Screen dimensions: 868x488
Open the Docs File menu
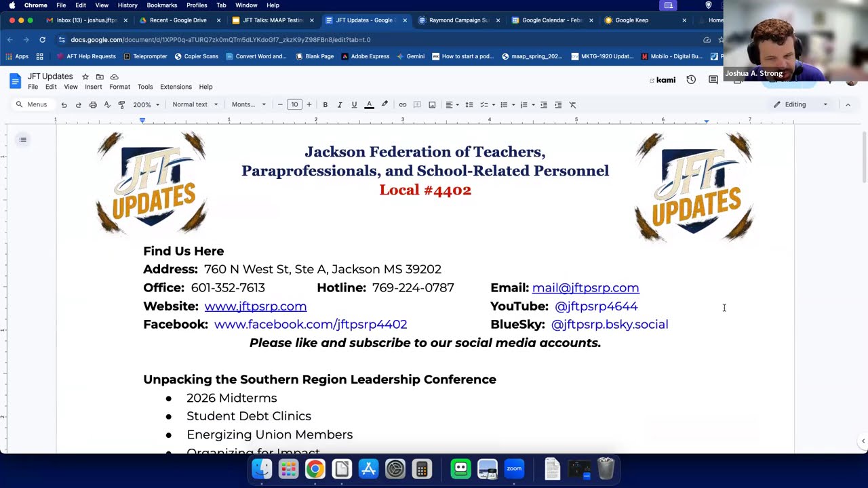pyautogui.click(x=33, y=87)
